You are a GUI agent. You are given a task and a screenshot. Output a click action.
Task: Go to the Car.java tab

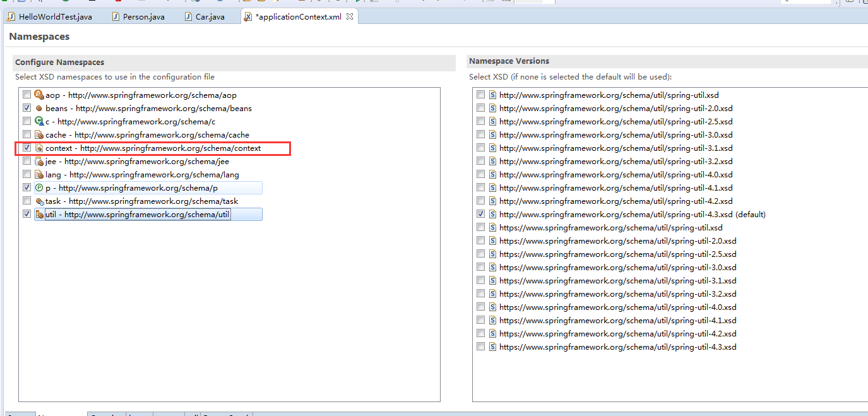(205, 17)
